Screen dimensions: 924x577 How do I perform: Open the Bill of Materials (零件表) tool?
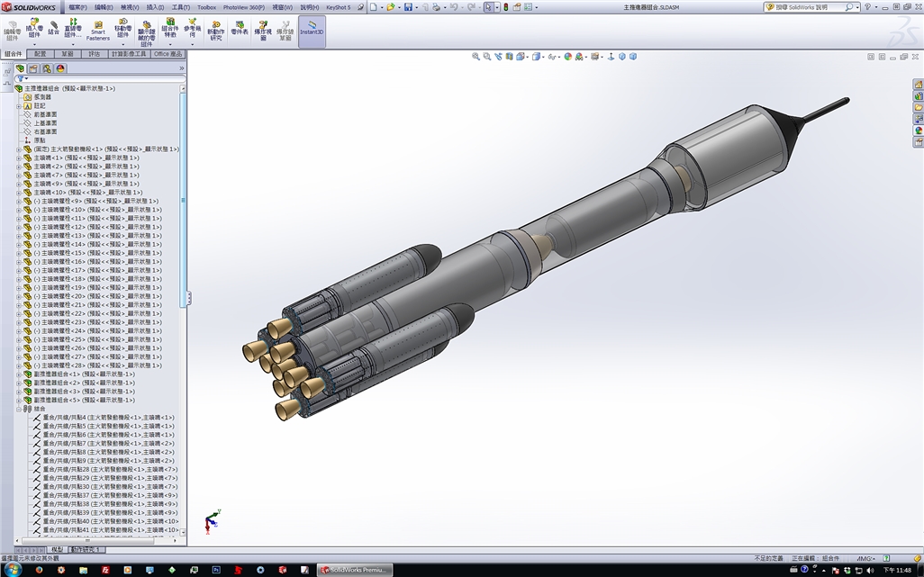[x=240, y=28]
